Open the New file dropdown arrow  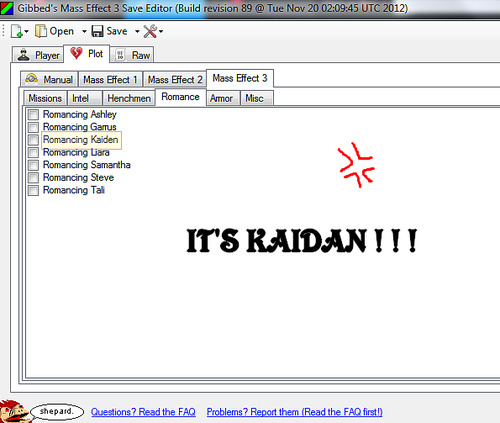[x=27, y=32]
